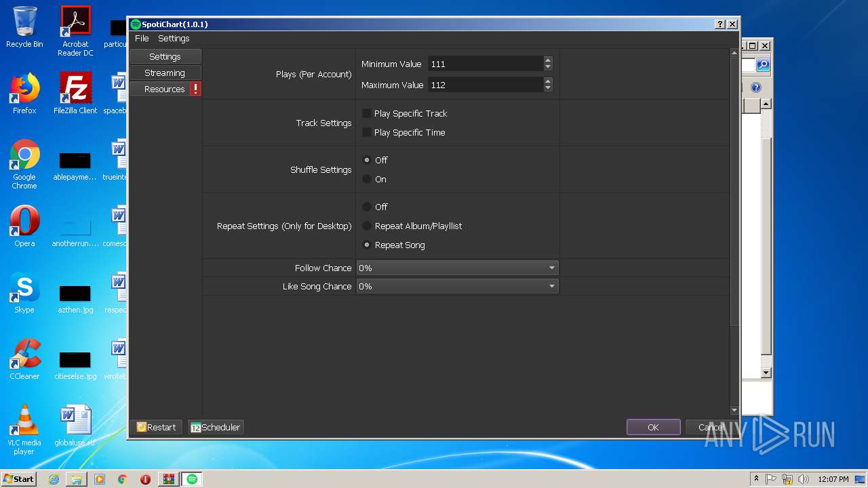
Task: Enable Play Specific Track checkbox
Action: click(x=367, y=113)
